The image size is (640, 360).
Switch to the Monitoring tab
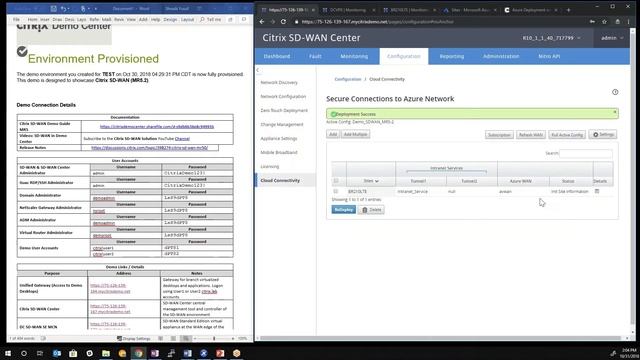tap(354, 56)
